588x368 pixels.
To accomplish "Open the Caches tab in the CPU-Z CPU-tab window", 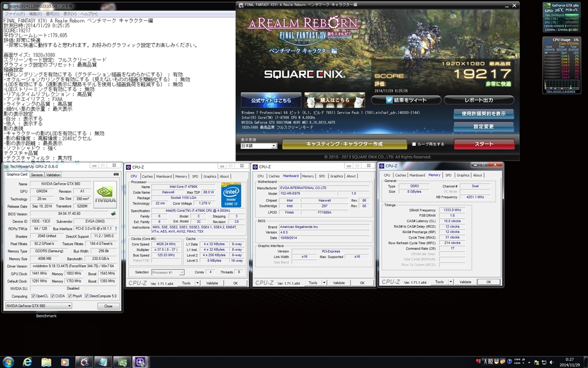I will coord(148,176).
